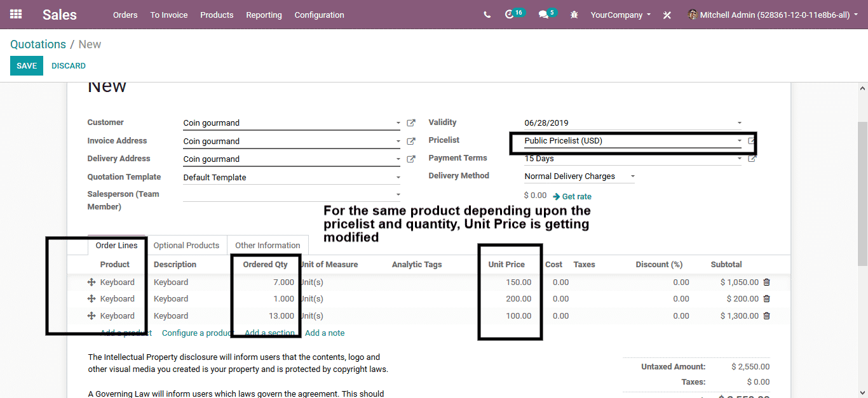868x398 pixels.
Task: Click the SAVE button
Action: [27, 66]
